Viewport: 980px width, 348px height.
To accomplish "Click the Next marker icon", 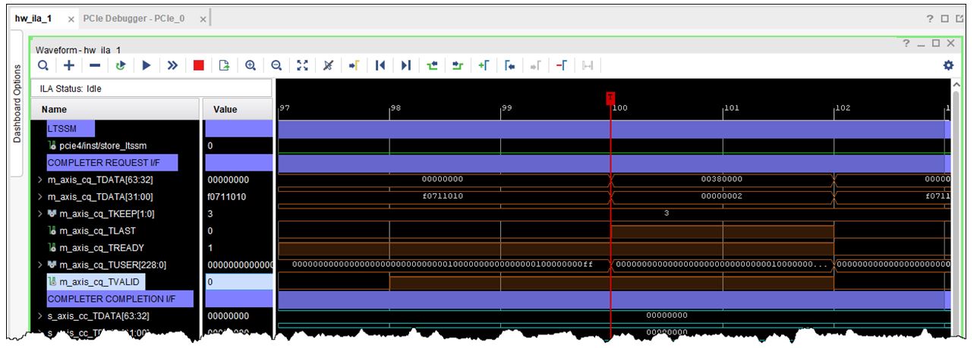I will tap(535, 65).
